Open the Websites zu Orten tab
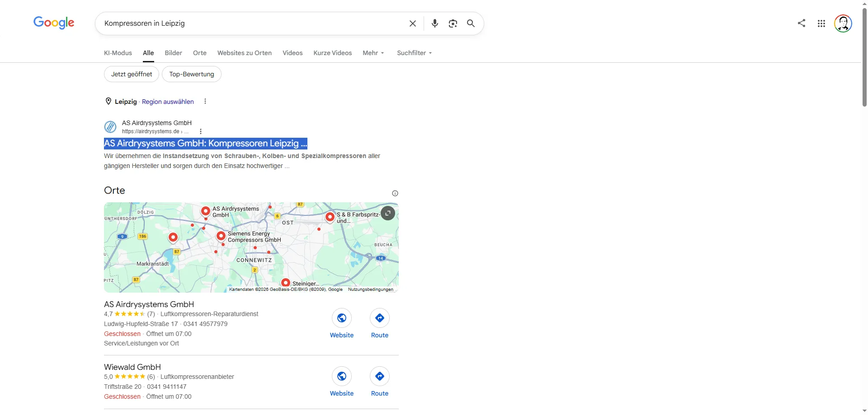 pyautogui.click(x=245, y=53)
